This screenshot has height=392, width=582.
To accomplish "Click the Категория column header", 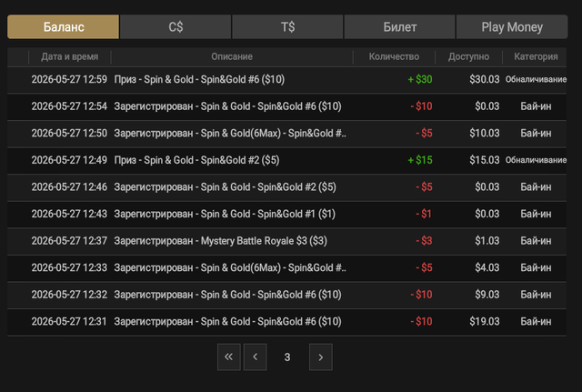I will point(536,56).
